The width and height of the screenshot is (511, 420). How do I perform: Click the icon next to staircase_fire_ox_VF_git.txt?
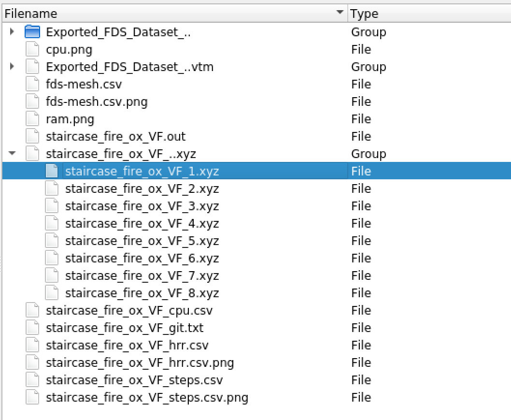(x=32, y=328)
